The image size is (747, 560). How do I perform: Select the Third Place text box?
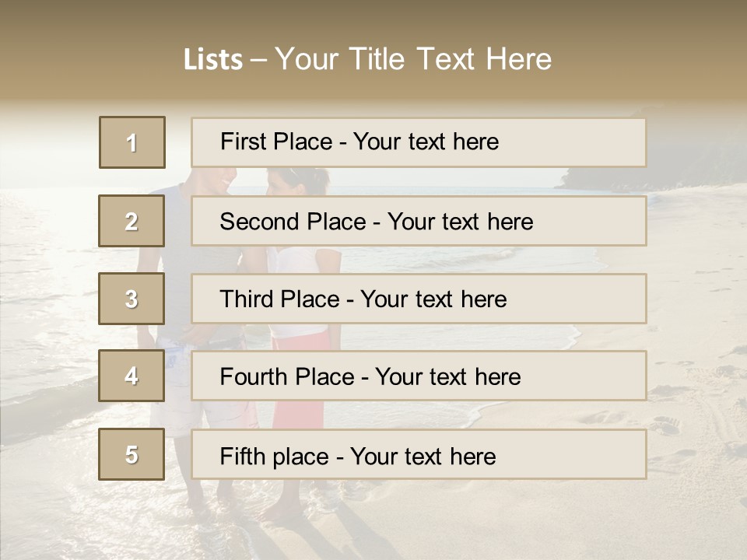coord(419,299)
